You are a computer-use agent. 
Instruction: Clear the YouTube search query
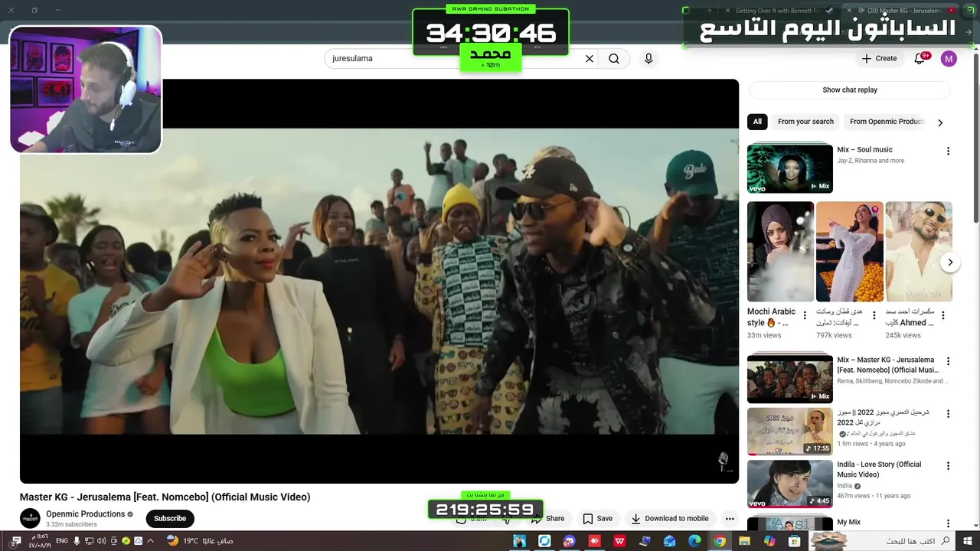(x=590, y=58)
